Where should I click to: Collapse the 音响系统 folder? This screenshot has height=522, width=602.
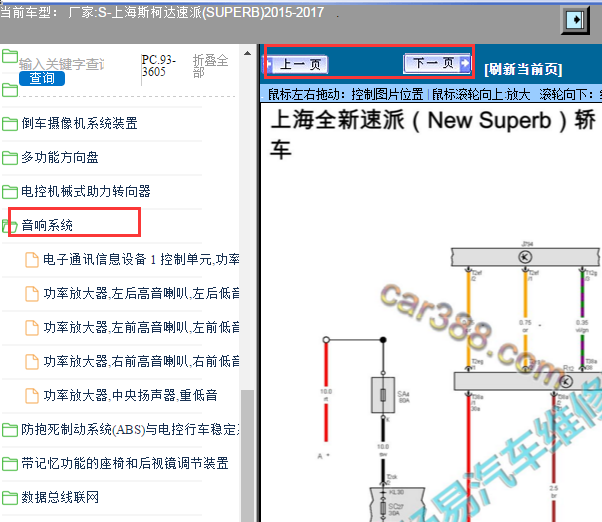click(x=47, y=225)
